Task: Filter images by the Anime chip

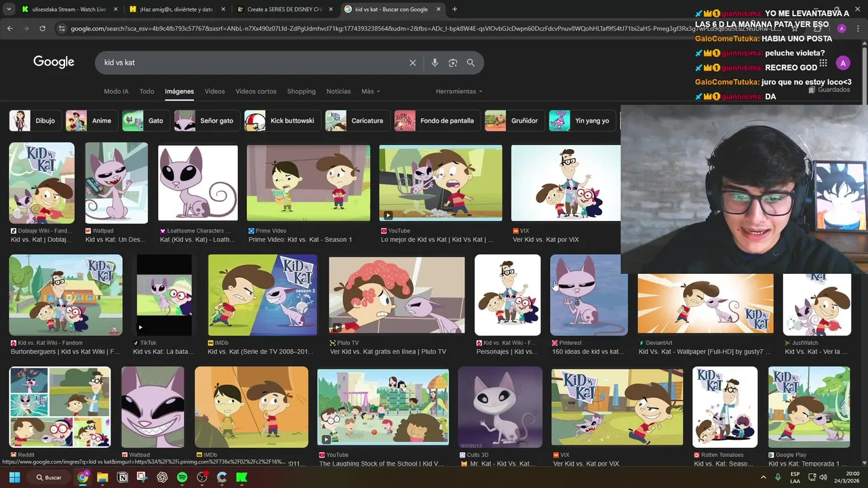Action: point(91,121)
